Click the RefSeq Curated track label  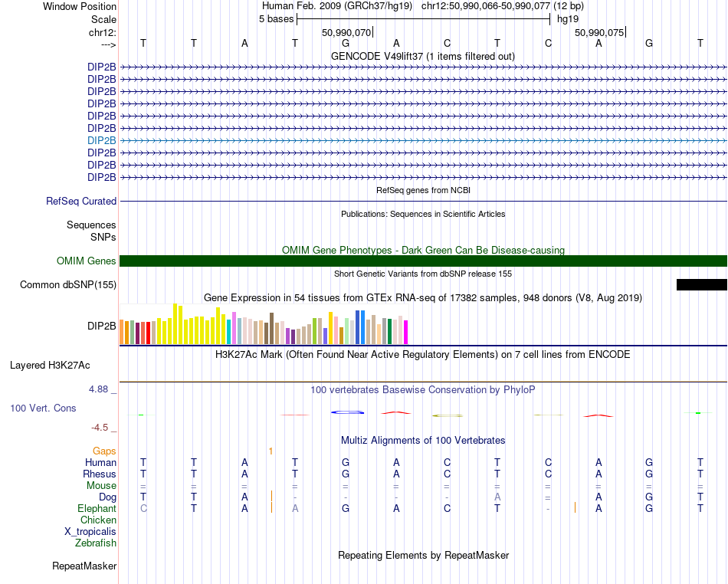(x=81, y=201)
